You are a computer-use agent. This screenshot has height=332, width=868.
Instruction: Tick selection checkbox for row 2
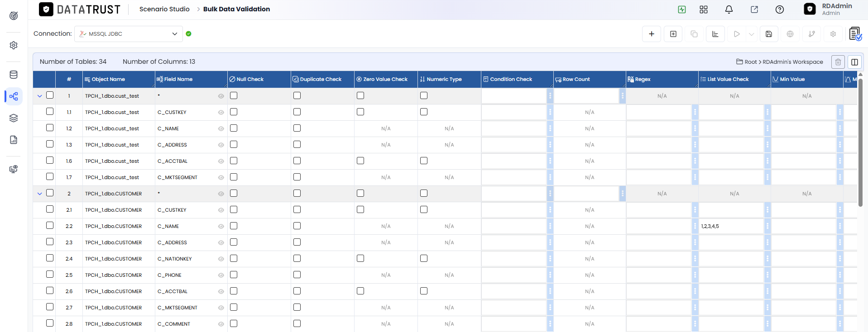[x=50, y=193]
